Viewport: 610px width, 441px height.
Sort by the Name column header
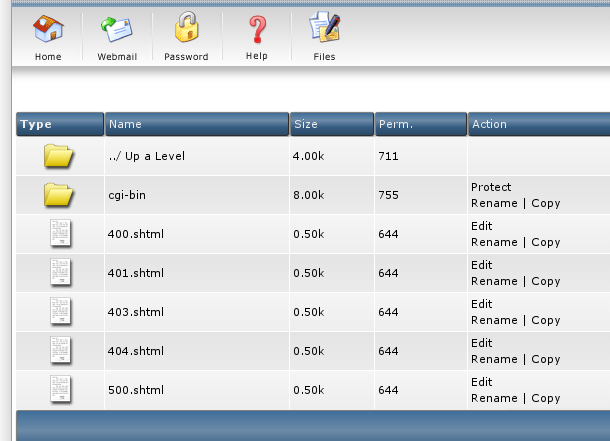[x=197, y=124]
